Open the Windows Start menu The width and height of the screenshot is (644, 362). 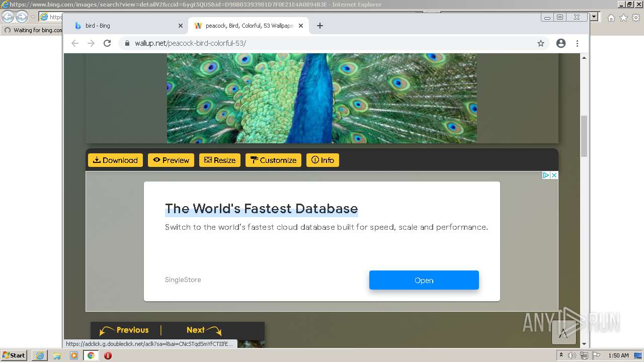[14, 355]
